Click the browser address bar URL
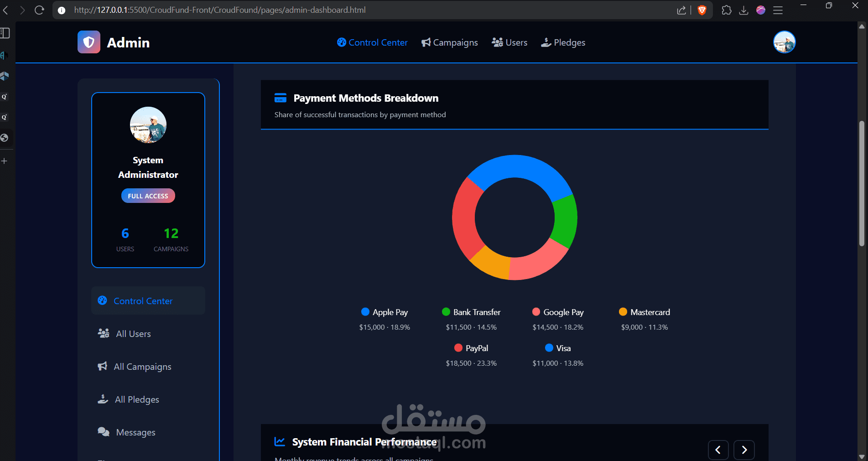Image resolution: width=868 pixels, height=461 pixels. 220,10
